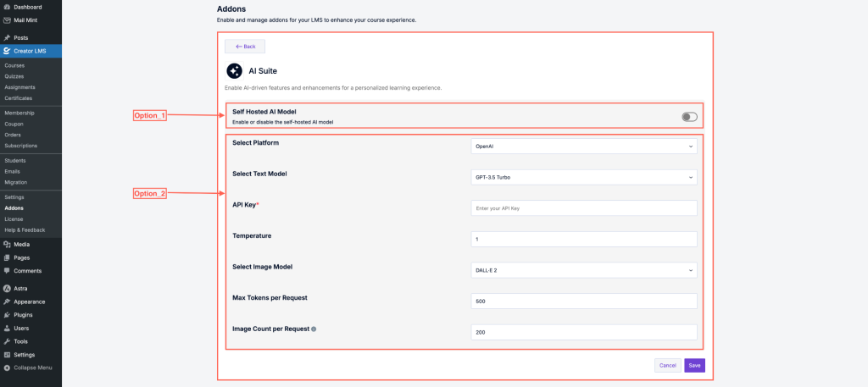This screenshot has width=868, height=387.
Task: Click the Media icon in sidebar
Action: pyautogui.click(x=7, y=244)
